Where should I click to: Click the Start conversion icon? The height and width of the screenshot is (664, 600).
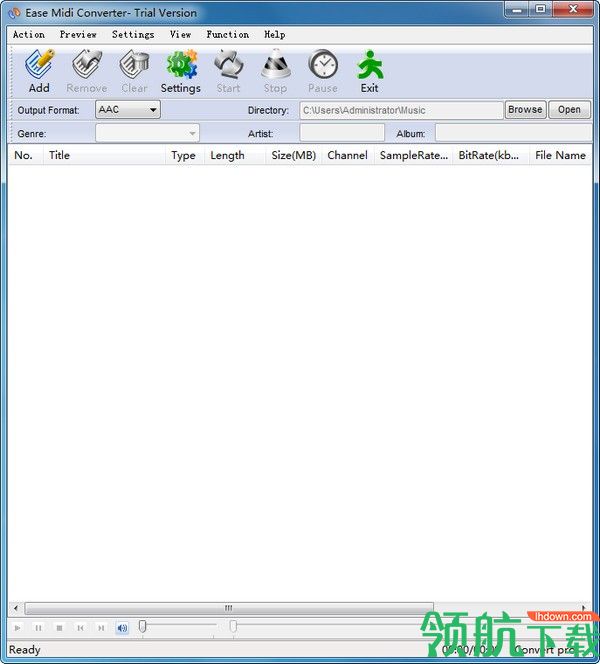pos(229,65)
